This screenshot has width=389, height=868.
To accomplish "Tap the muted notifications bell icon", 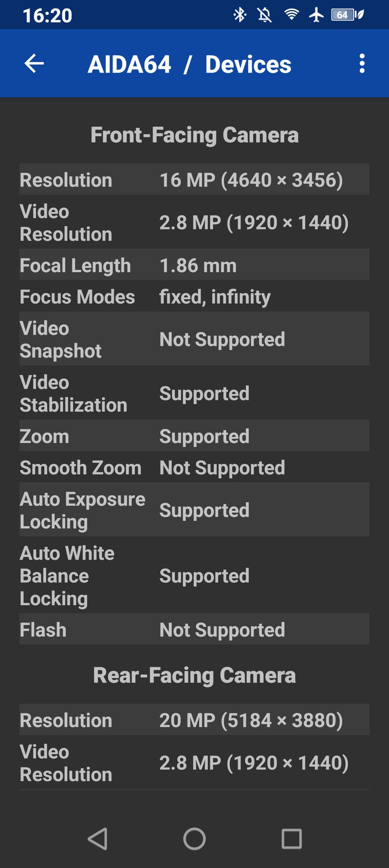I will (265, 15).
